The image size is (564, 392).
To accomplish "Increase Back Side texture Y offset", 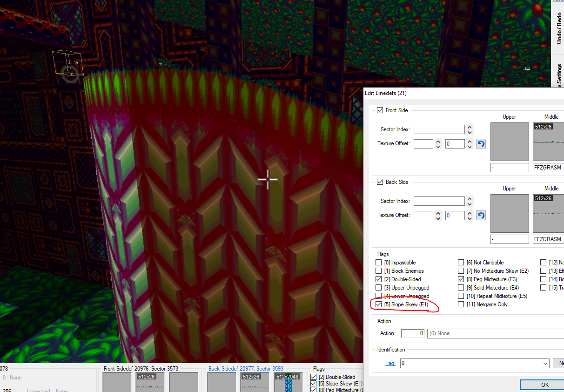I will (470, 213).
